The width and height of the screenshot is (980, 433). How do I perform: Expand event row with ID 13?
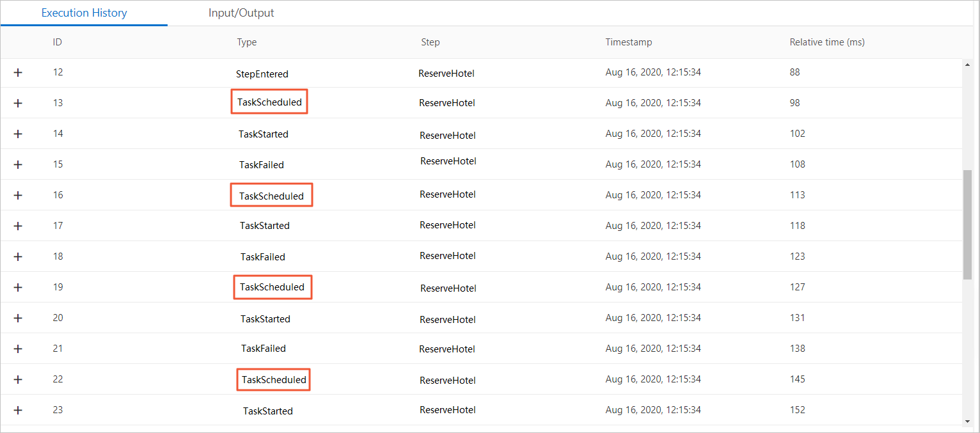[x=18, y=103]
